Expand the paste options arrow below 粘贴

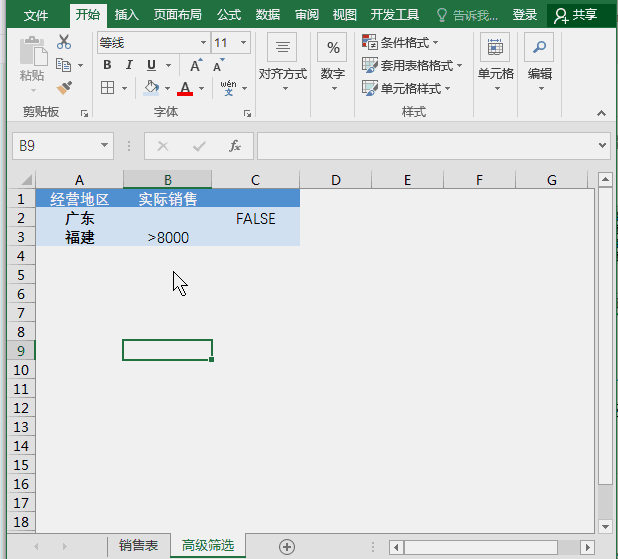[x=33, y=91]
